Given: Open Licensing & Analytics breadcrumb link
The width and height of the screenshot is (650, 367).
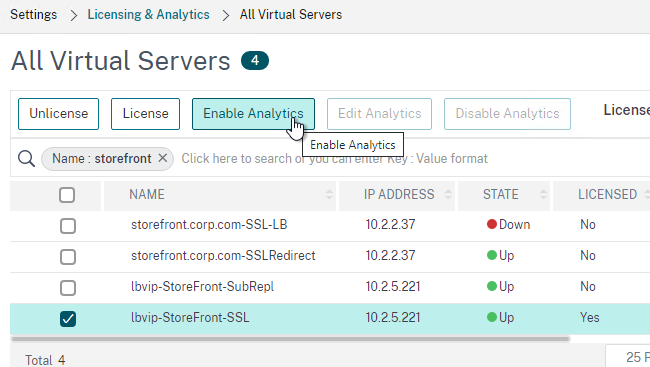Looking at the screenshot, I should [x=148, y=15].
